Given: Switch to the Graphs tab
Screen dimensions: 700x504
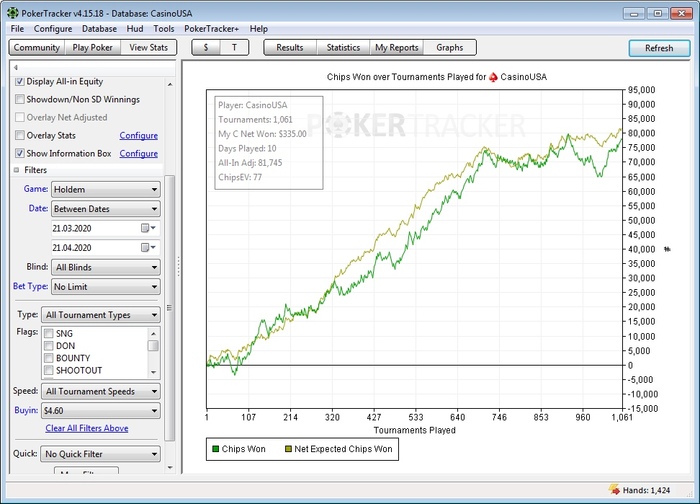Looking at the screenshot, I should pos(449,47).
